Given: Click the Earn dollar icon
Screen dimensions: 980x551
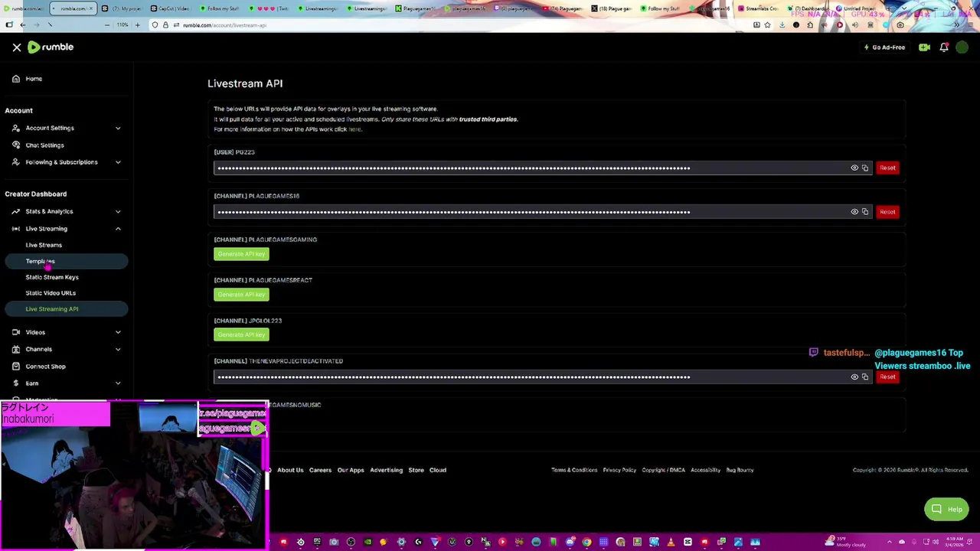Looking at the screenshot, I should coord(16,383).
